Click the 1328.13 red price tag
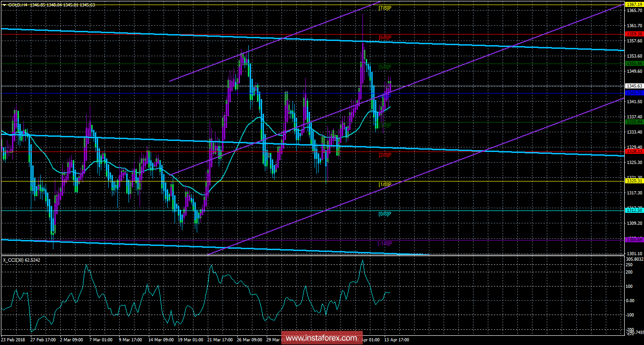This screenshot has width=644, height=345. coord(634,151)
